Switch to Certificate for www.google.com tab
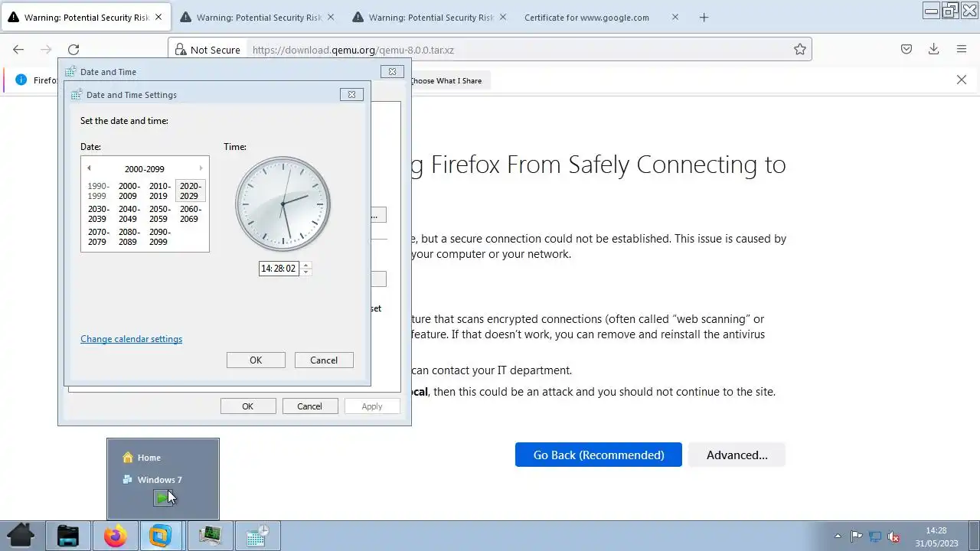 586,17
